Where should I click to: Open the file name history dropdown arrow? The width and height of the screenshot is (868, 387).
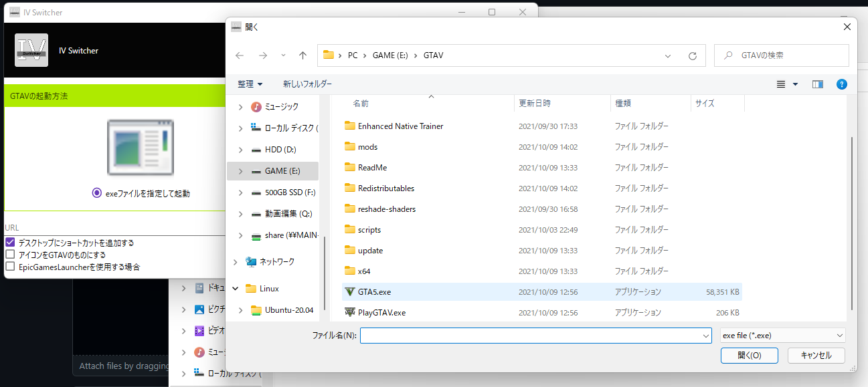click(x=705, y=336)
